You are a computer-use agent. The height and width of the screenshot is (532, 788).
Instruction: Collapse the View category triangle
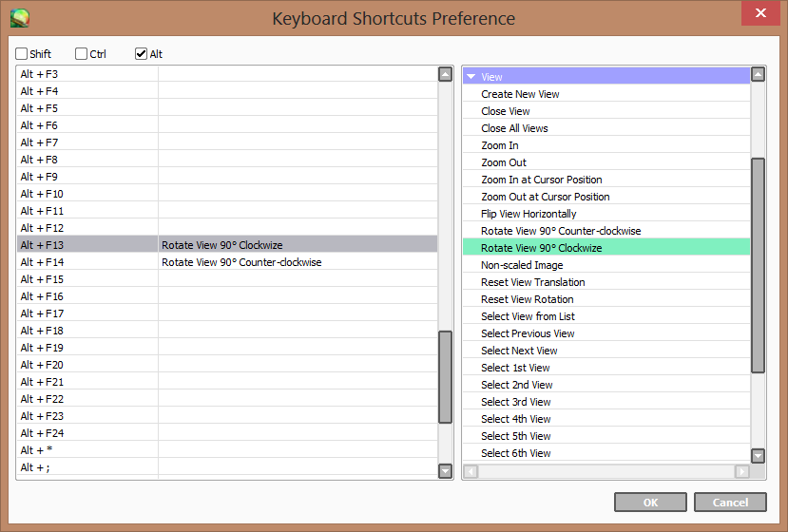471,77
